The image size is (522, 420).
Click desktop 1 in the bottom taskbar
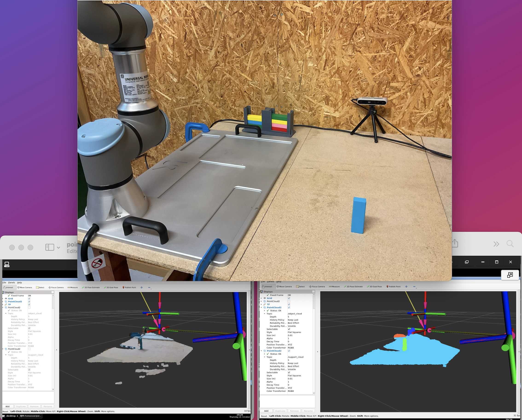(x=12, y=416)
